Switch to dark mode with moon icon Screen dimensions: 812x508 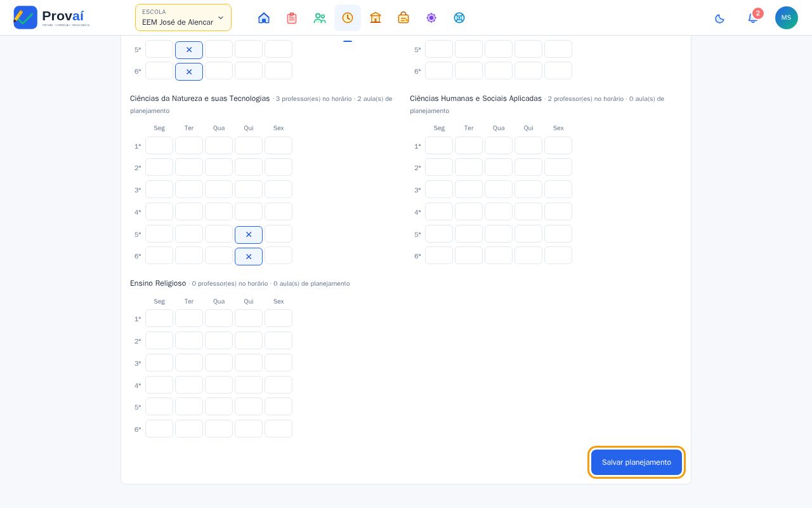(719, 18)
